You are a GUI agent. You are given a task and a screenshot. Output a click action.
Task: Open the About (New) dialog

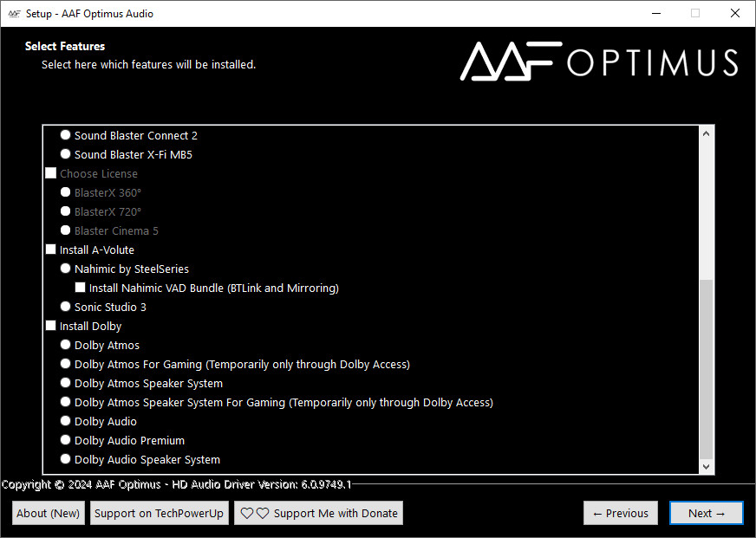pyautogui.click(x=49, y=514)
